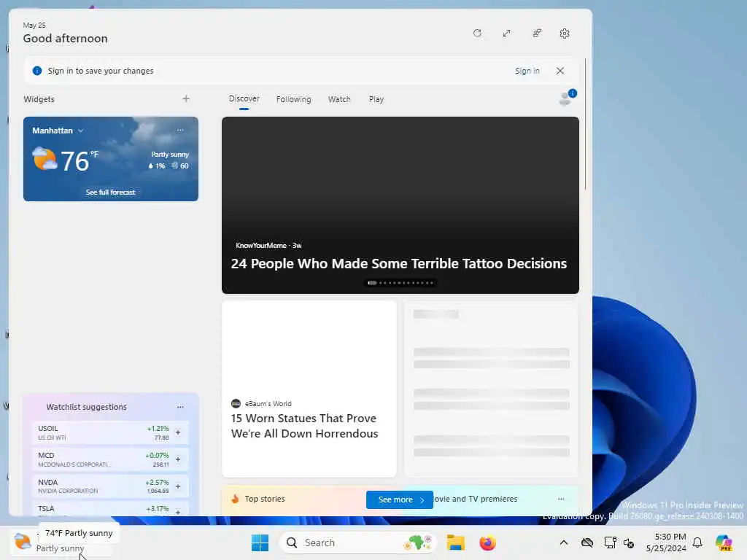Click KnowYourMeme source label
The height and width of the screenshot is (560, 747).
[261, 245]
